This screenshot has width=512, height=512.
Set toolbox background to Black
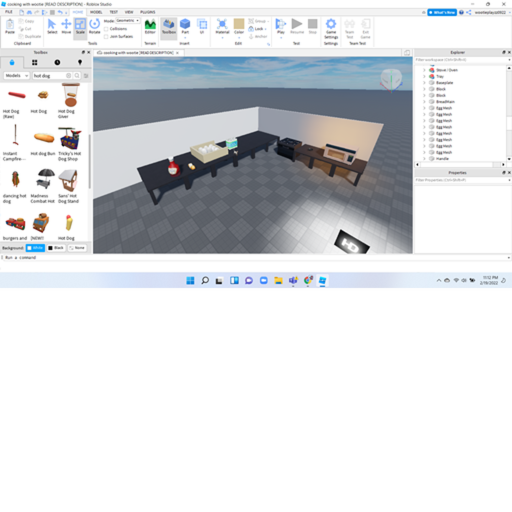point(56,248)
